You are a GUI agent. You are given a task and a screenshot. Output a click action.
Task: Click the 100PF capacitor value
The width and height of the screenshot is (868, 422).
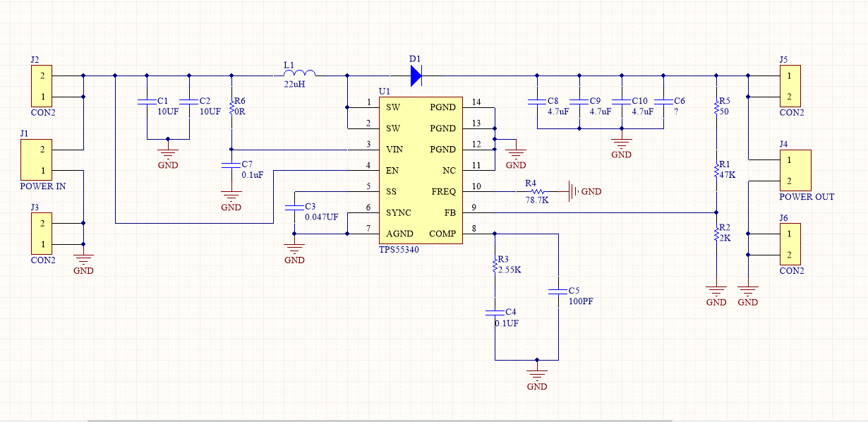pyautogui.click(x=581, y=301)
